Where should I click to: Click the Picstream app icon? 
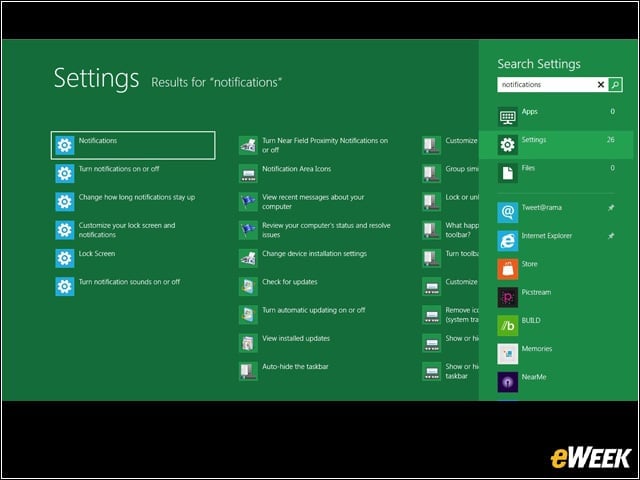click(507, 297)
